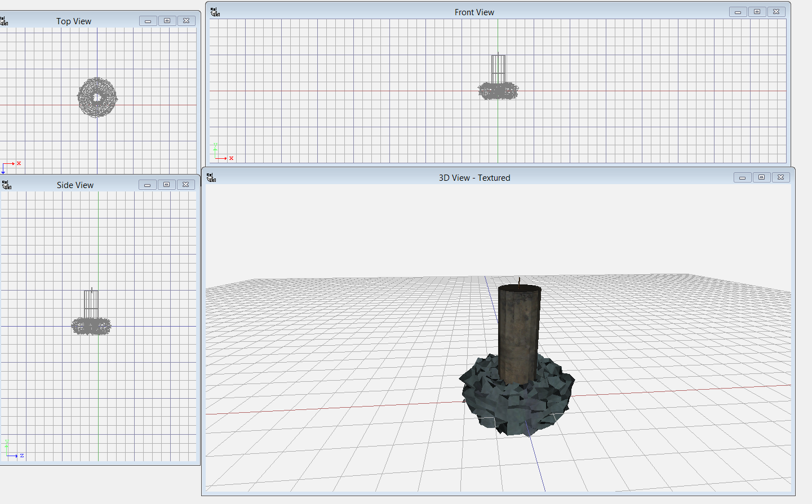812x504 pixels.
Task: Select the wireframe model in Side View
Action: 91,312
